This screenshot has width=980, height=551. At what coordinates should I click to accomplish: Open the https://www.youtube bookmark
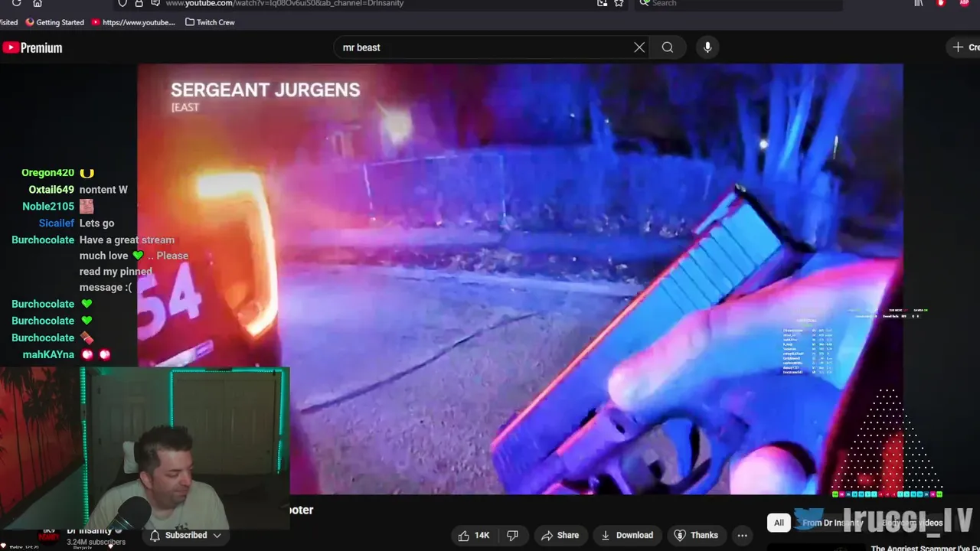[133, 22]
